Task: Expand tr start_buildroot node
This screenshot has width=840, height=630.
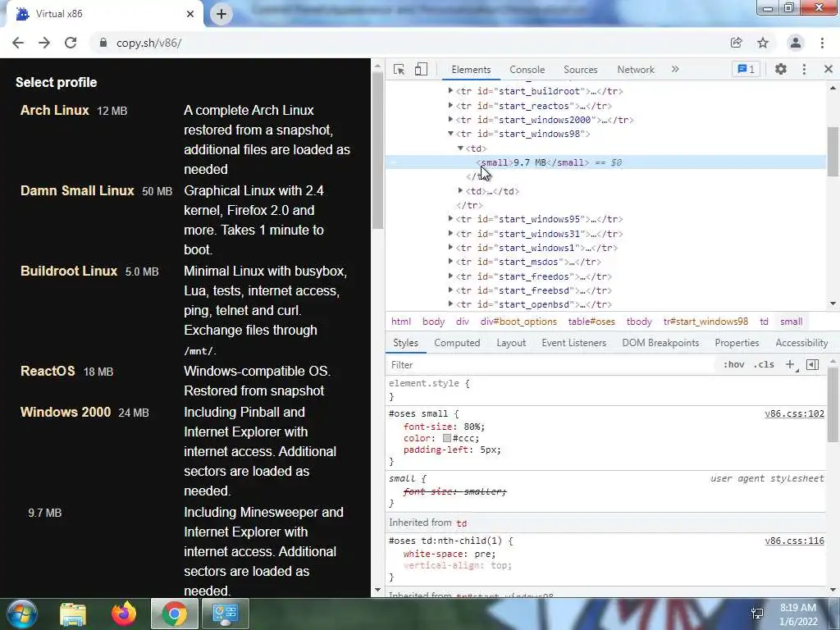Action: pos(450,91)
